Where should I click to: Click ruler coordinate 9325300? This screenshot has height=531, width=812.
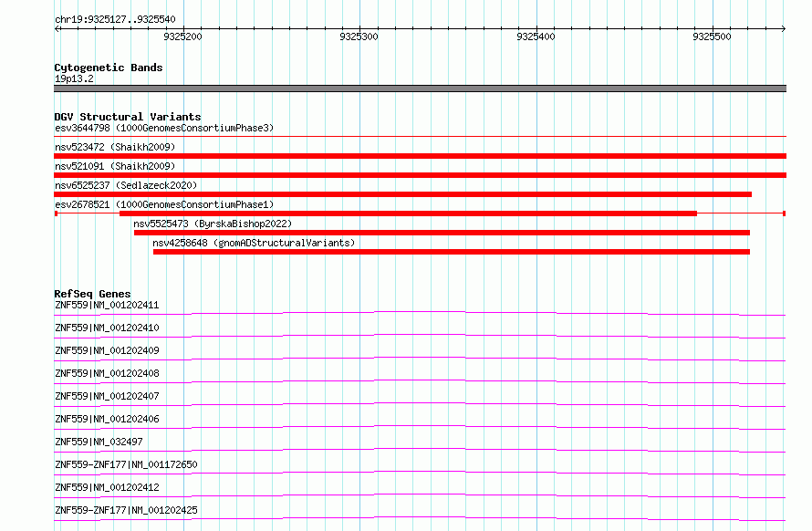click(359, 36)
